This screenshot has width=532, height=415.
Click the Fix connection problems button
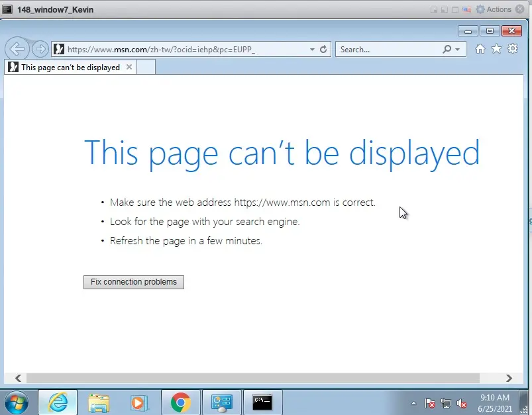(x=133, y=282)
